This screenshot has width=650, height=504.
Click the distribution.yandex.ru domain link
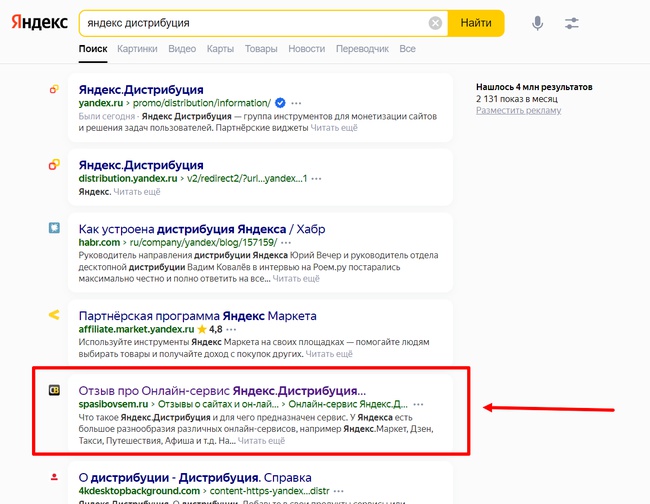click(128, 179)
